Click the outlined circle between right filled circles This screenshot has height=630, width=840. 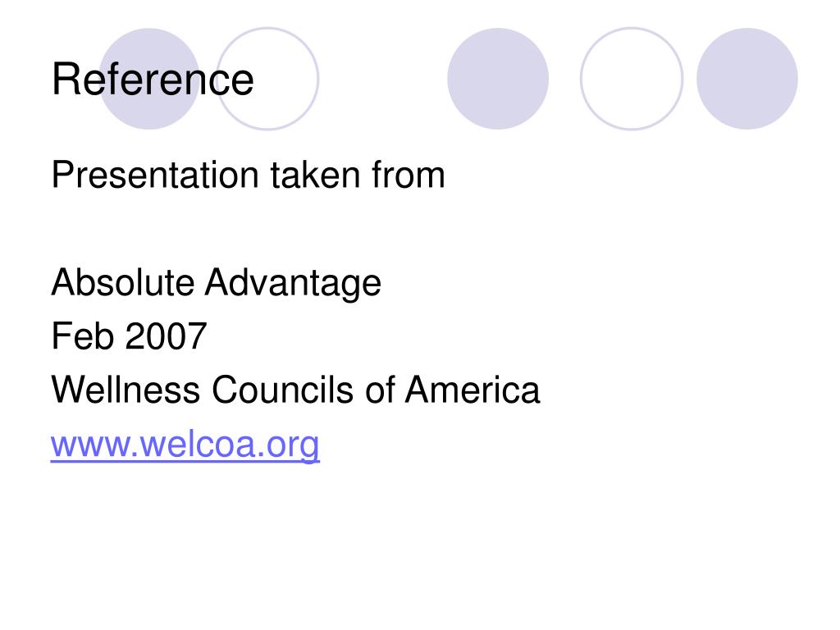[x=632, y=79]
